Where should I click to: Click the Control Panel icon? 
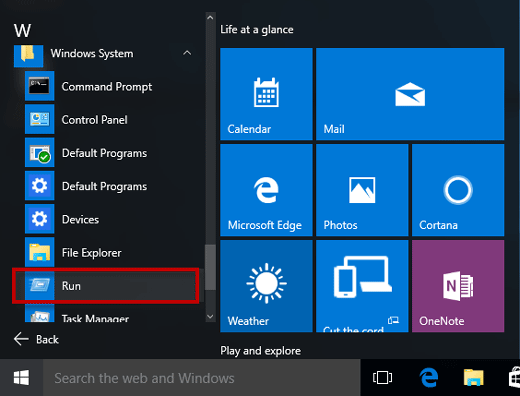pyautogui.click(x=39, y=119)
